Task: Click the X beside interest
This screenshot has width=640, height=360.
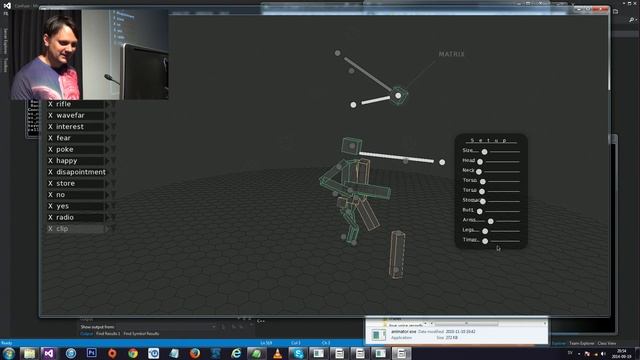Action: [x=50, y=127]
